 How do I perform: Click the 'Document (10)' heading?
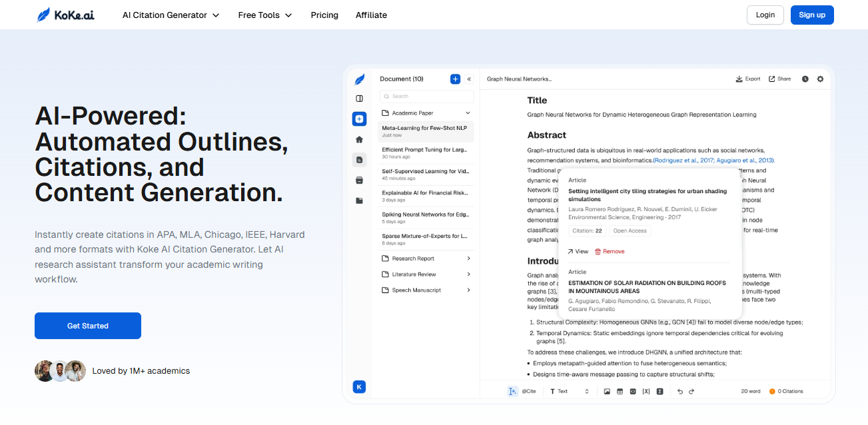tap(402, 79)
